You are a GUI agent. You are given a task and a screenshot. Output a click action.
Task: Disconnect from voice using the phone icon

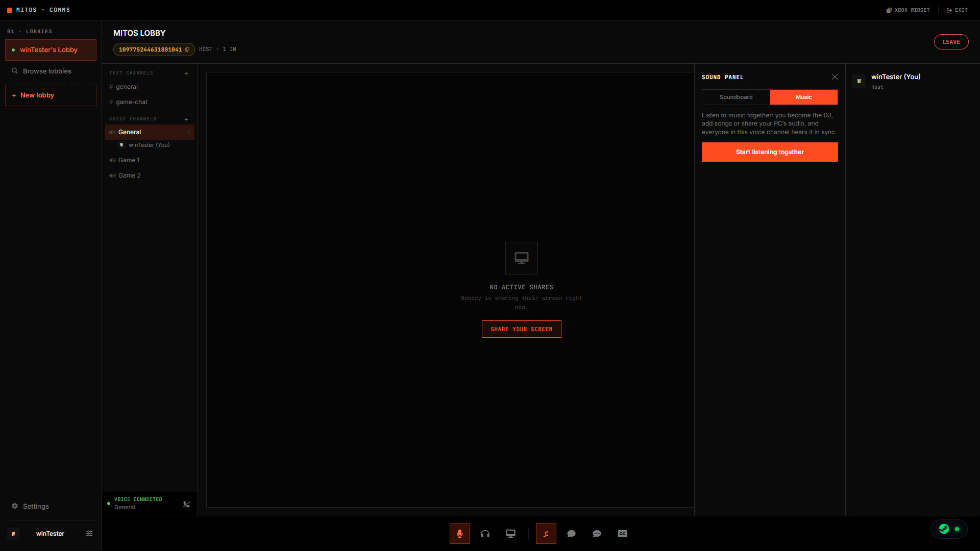click(x=186, y=504)
